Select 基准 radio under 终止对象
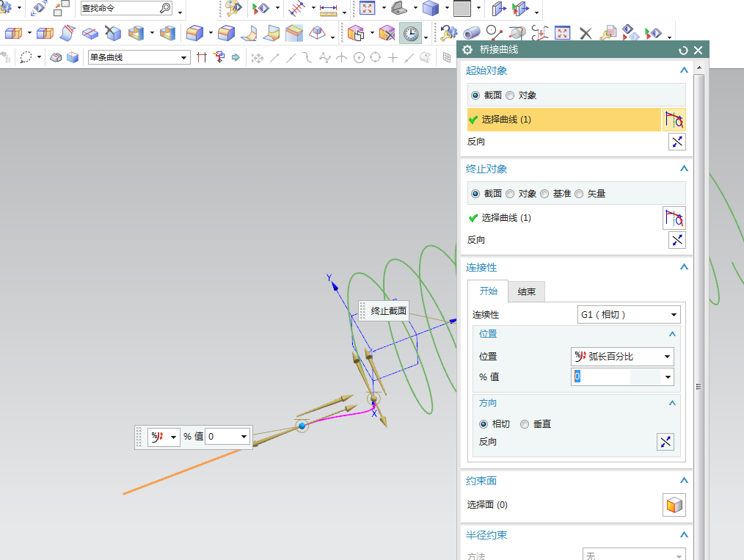 (544, 194)
